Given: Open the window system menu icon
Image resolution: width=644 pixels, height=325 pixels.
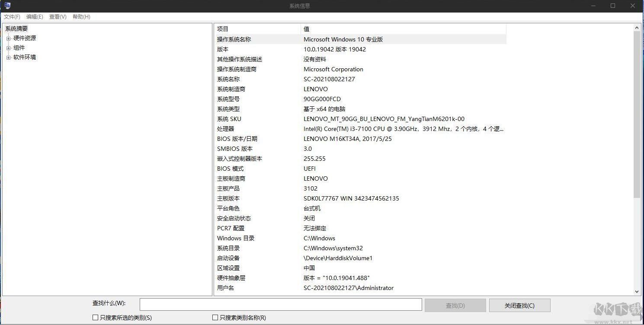Looking at the screenshot, I should click(x=6, y=6).
